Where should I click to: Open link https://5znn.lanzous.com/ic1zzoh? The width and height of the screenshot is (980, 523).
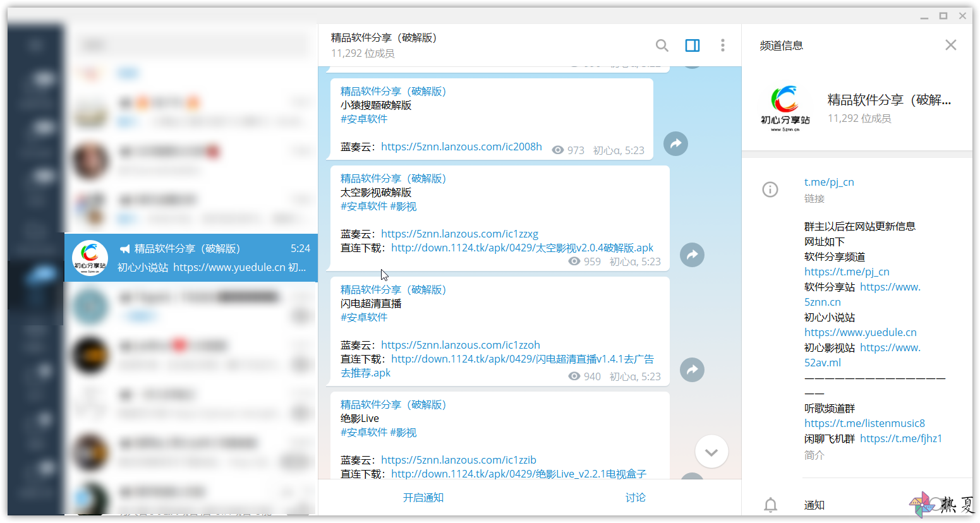(461, 345)
